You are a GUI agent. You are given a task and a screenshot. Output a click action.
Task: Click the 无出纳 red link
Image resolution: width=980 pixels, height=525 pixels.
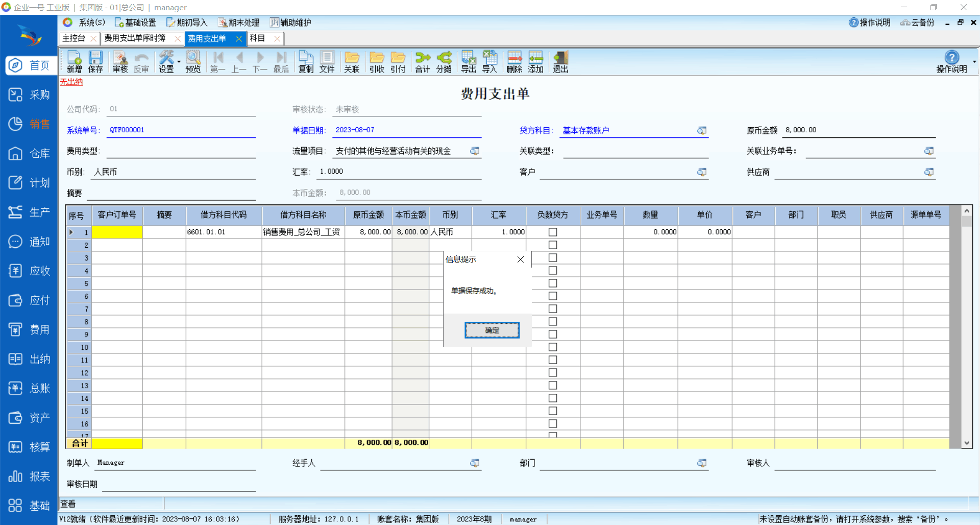71,82
